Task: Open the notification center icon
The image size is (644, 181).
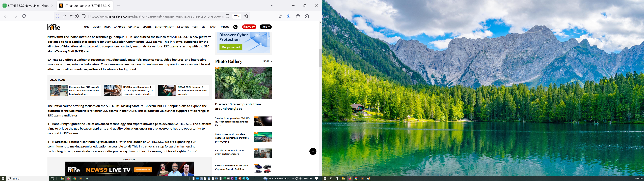Action: 316,178
